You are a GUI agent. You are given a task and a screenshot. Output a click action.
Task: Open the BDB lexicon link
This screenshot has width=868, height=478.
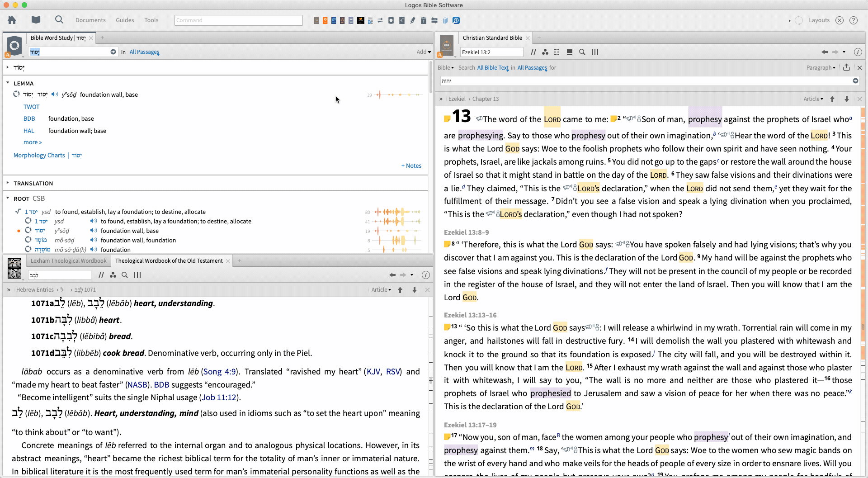(x=29, y=118)
